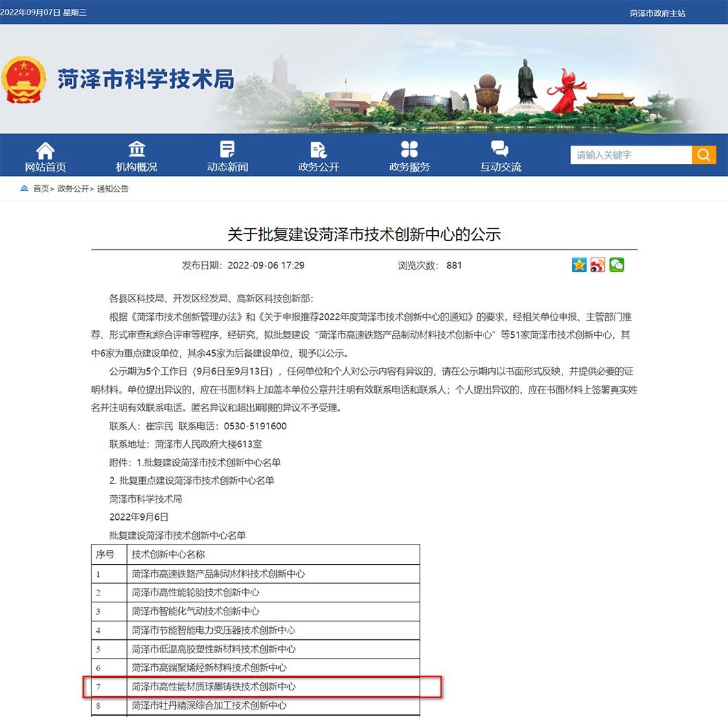Click 通知公告 in the breadcrumb
Screen dimensions: 728x717
(113, 189)
